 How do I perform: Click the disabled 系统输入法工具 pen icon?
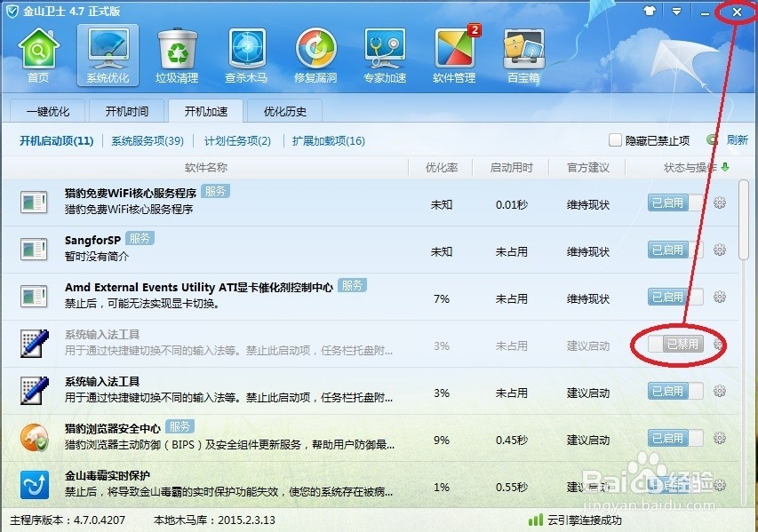click(35, 343)
